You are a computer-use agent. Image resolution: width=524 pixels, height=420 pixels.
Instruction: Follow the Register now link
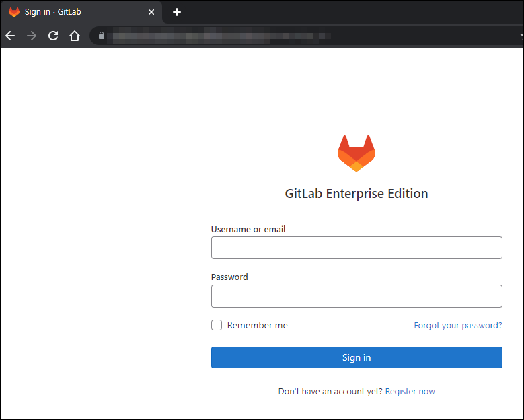[410, 391]
